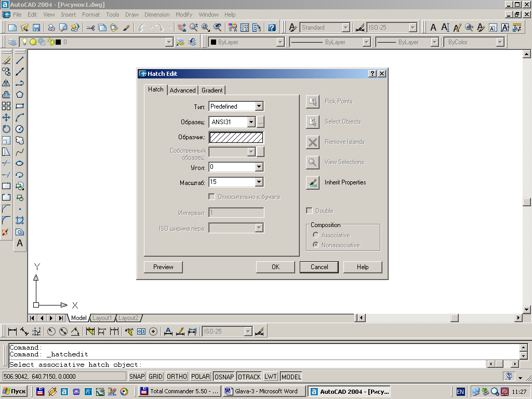Select the Erase modify tool
The height and width of the screenshot is (399, 532).
(x=6, y=60)
